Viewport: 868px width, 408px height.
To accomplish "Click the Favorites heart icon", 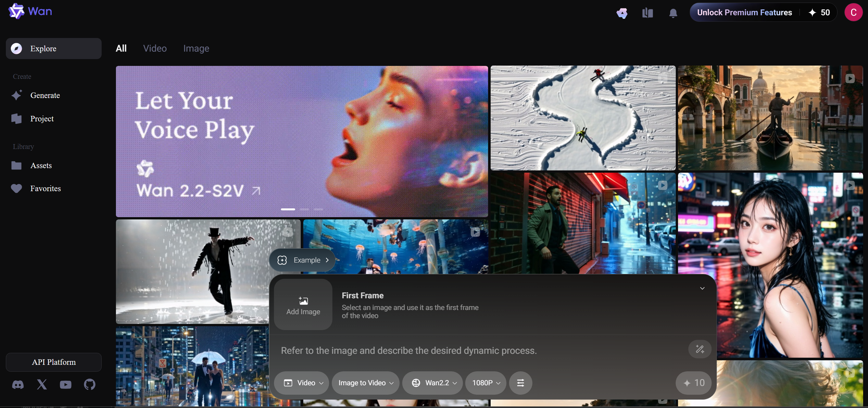I will [16, 188].
